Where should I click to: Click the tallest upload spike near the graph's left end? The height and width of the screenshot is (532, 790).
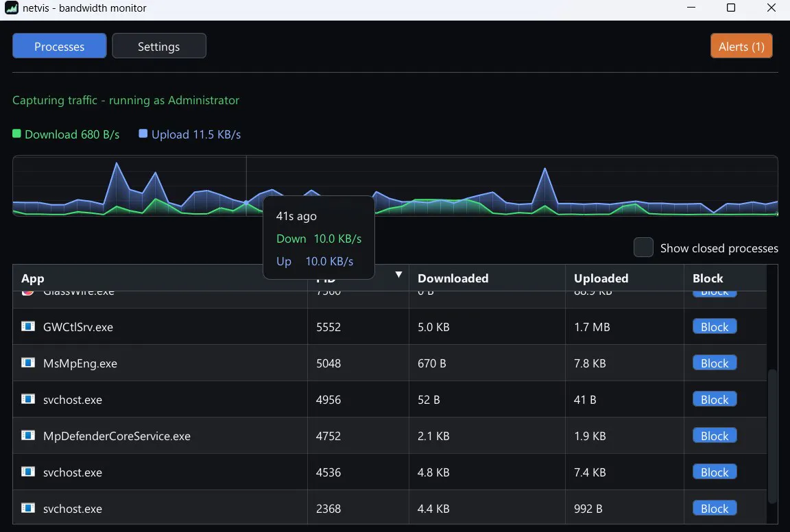pos(117,164)
